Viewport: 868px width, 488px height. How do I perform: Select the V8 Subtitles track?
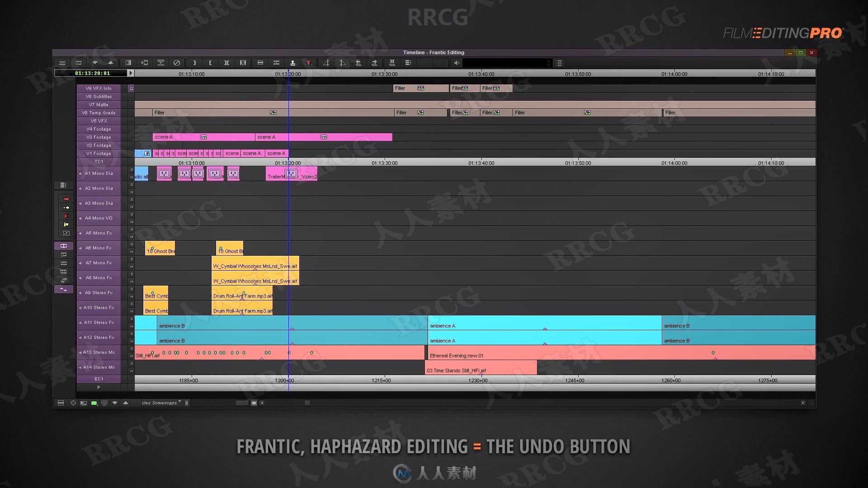coord(99,97)
